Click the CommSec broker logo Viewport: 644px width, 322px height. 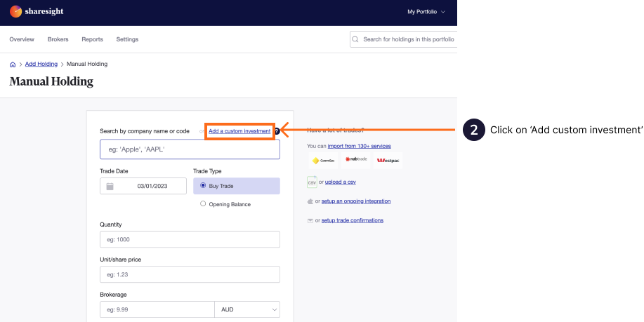[324, 161]
